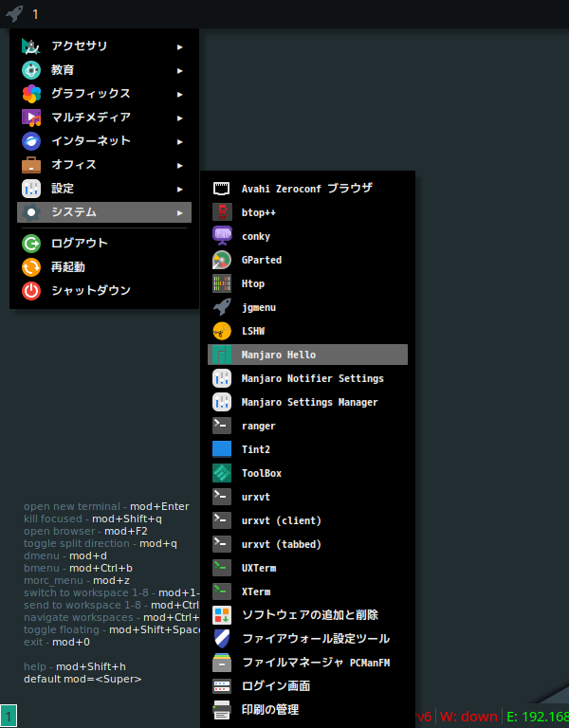This screenshot has height=728, width=569.
Task: Open the 教育 category
Action: (104, 69)
